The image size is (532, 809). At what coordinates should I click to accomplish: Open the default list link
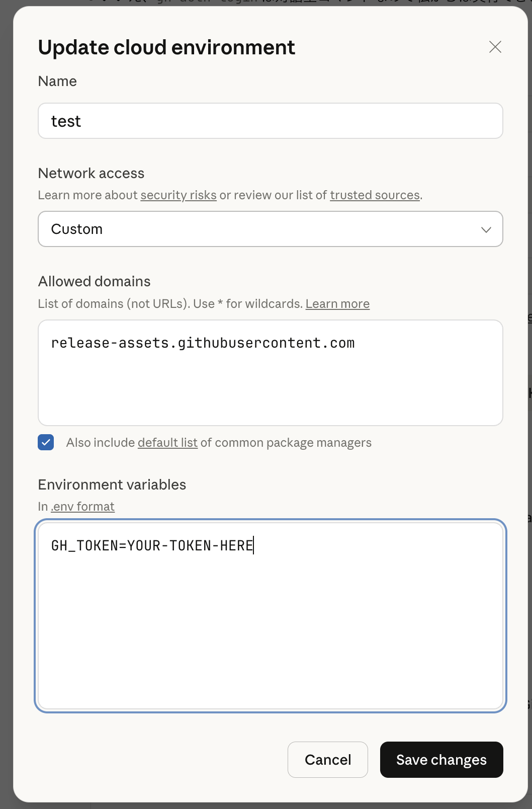(167, 443)
